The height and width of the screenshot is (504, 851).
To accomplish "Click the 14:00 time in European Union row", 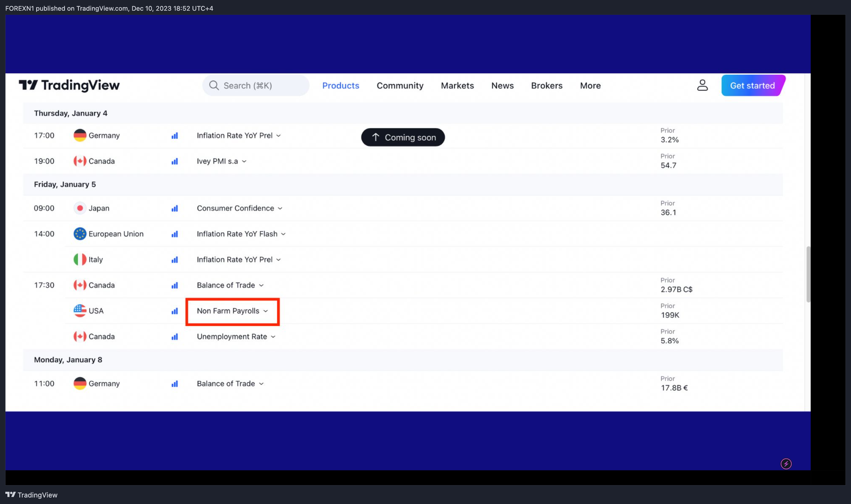I will pos(44,234).
